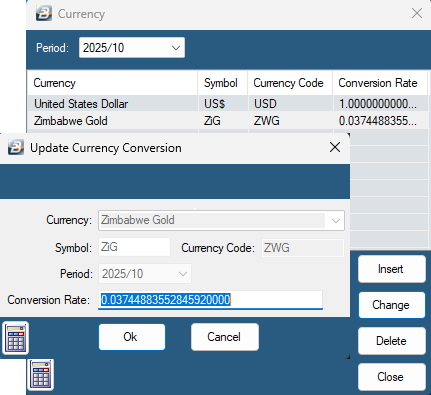Focus the Conversion Rate input field
Image resolution: width=431 pixels, height=395 pixels.
coord(210,300)
